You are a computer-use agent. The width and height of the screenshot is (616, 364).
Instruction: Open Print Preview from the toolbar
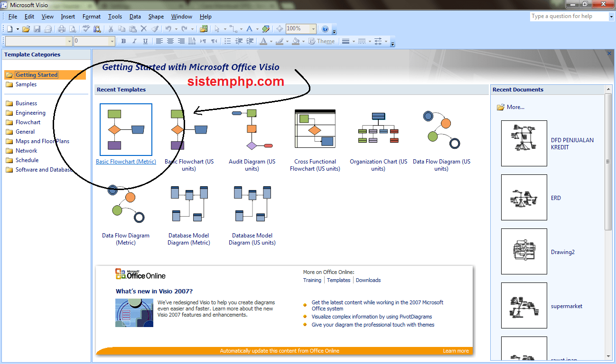point(73,29)
